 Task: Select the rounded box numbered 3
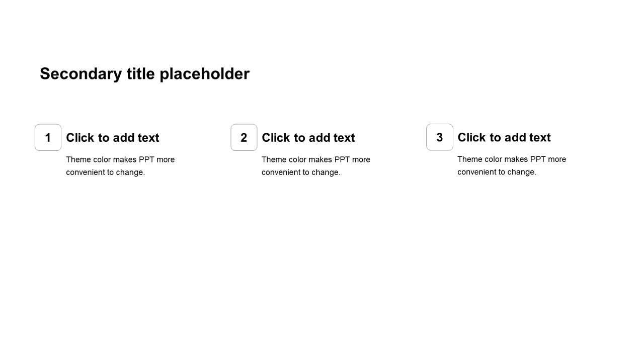click(x=440, y=137)
